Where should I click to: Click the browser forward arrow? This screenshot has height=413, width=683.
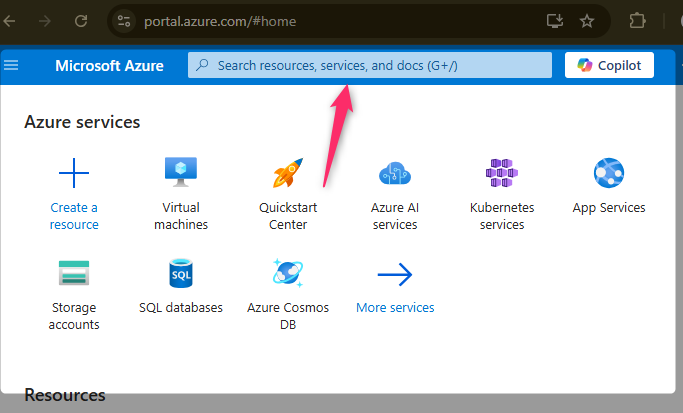tap(45, 21)
